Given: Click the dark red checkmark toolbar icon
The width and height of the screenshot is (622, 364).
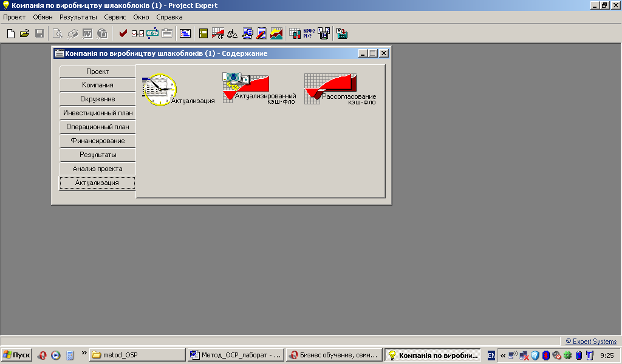Looking at the screenshot, I should click(x=123, y=33).
